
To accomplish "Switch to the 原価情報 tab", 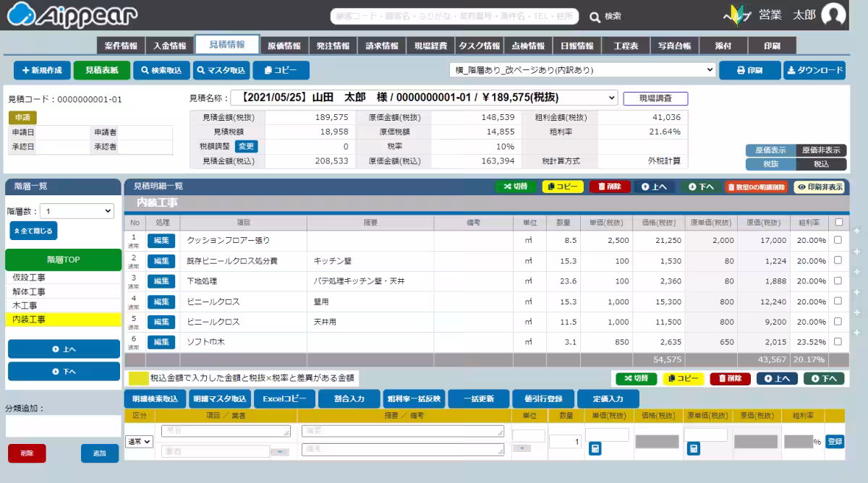I will point(284,46).
